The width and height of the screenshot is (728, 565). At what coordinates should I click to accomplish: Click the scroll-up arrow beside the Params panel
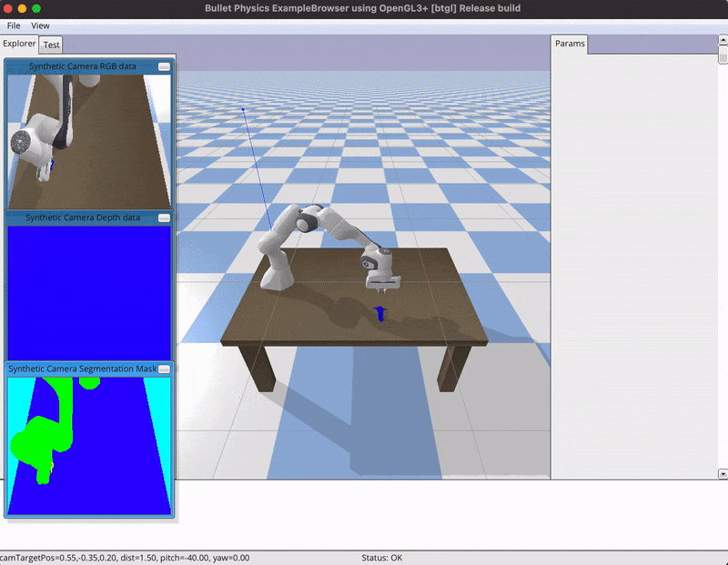click(x=723, y=40)
